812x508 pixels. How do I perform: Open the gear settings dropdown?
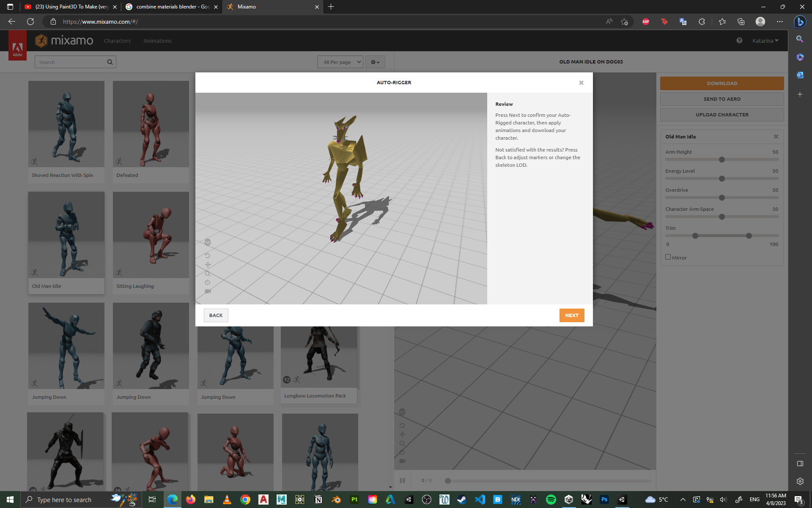[x=375, y=62]
